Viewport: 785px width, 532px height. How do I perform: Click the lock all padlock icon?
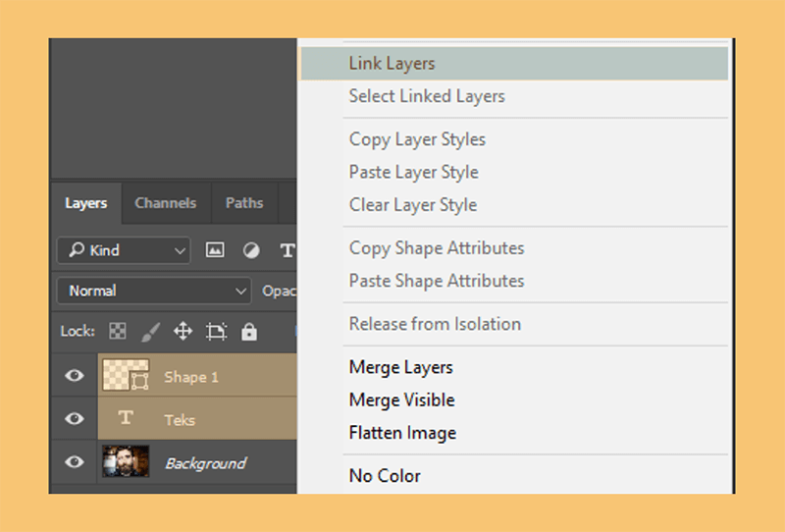click(x=249, y=332)
